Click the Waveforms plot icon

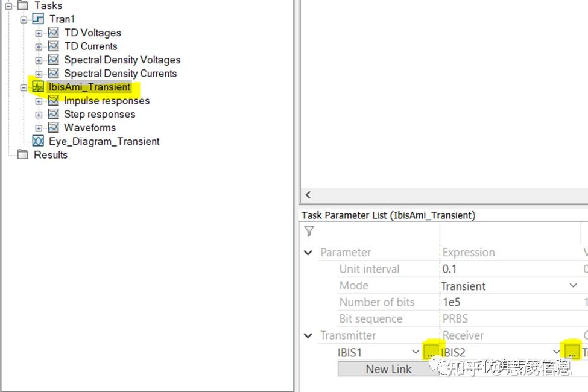pos(54,127)
